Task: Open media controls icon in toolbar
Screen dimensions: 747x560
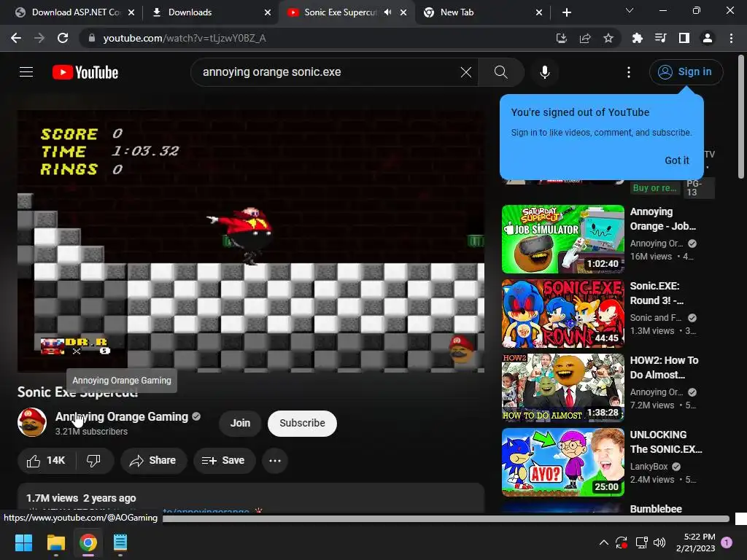Action: coord(660,38)
